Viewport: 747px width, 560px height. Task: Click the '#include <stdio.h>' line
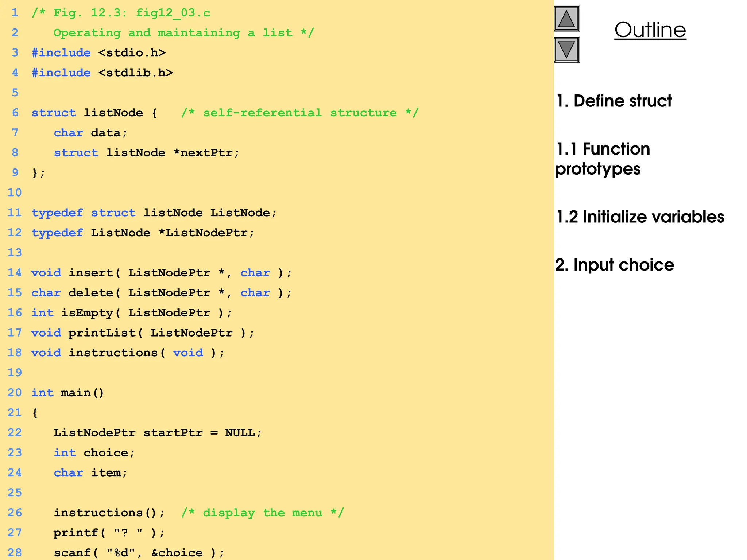click(x=98, y=53)
